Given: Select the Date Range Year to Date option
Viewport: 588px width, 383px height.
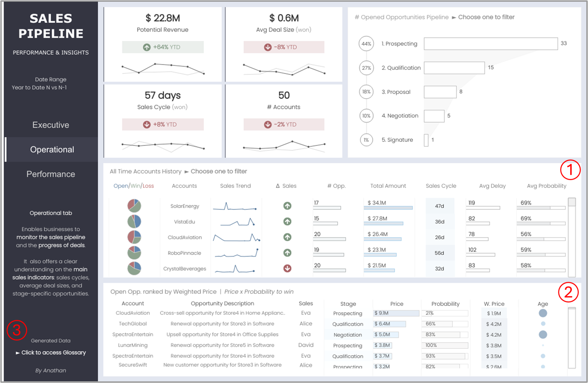Looking at the screenshot, I should coord(39,87).
